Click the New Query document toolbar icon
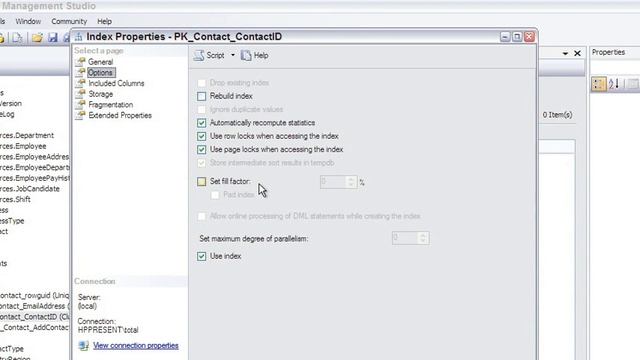 17,38
